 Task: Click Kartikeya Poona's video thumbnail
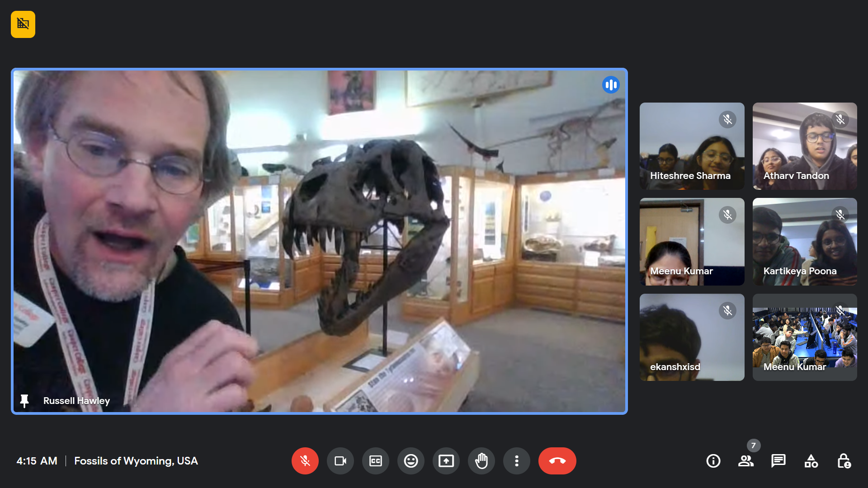click(x=805, y=242)
